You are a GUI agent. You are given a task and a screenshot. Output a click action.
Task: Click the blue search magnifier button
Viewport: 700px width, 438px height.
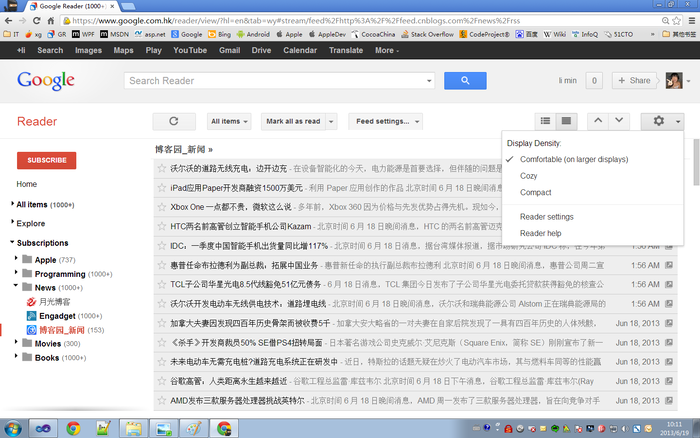[x=465, y=80]
